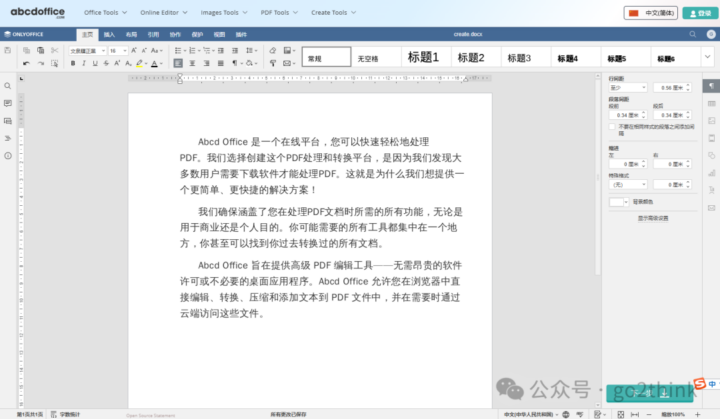Open the font size dropdown
This screenshot has width=720, height=419.
click(x=124, y=51)
